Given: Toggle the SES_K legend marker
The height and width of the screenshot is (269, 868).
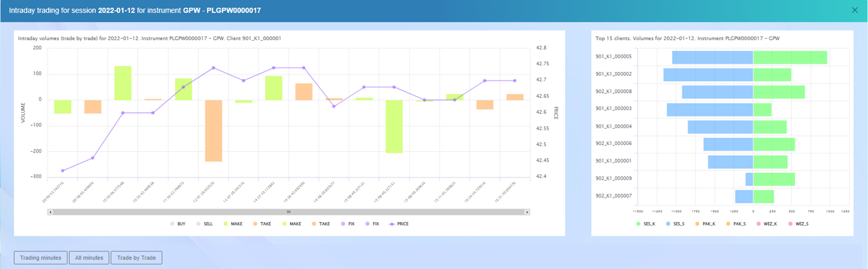Looking at the screenshot, I should pyautogui.click(x=647, y=224).
